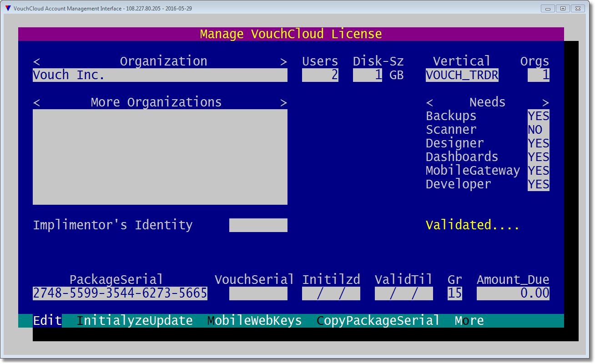Click right arrow of More Organizations header

(283, 103)
